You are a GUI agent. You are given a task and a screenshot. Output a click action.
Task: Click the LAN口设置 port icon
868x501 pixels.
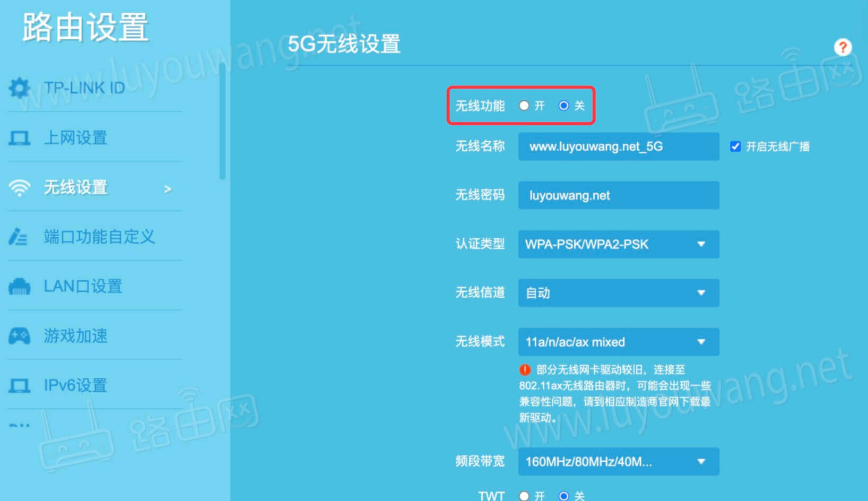[20, 287]
